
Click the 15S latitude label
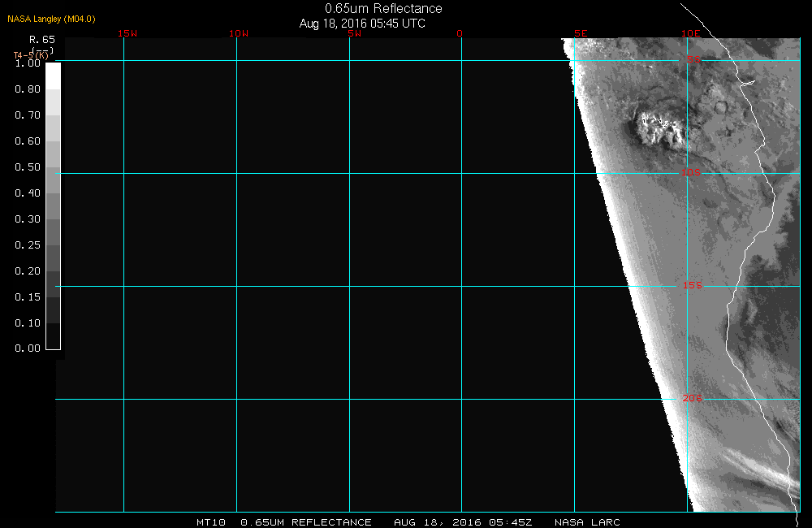[693, 285]
